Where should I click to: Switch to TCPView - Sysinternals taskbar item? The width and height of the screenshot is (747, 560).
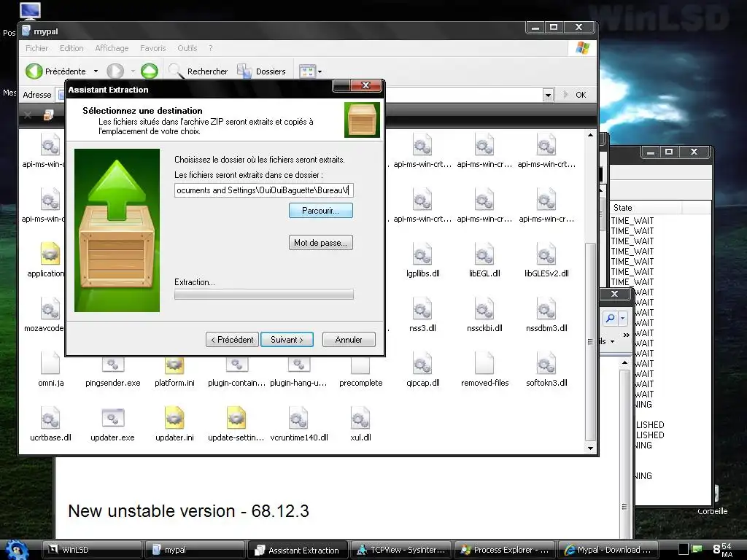[400, 550]
